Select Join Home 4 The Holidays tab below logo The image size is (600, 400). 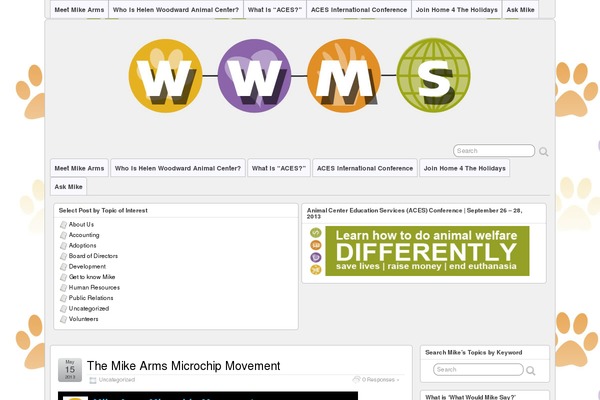[x=465, y=168]
